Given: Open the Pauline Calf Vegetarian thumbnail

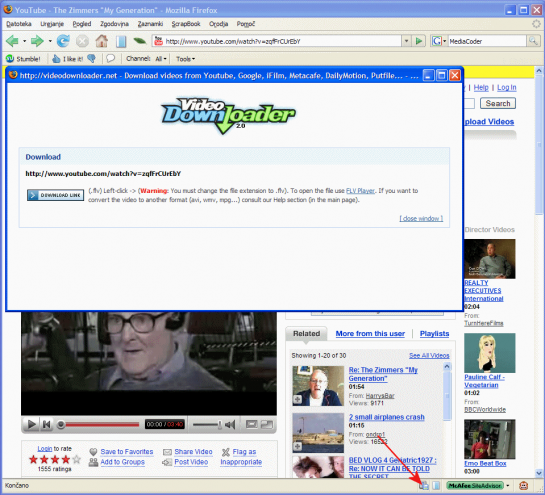Looking at the screenshot, I should [490, 353].
